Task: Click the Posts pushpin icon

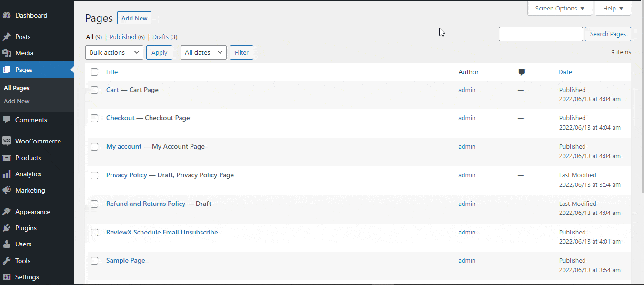Action: (x=7, y=37)
